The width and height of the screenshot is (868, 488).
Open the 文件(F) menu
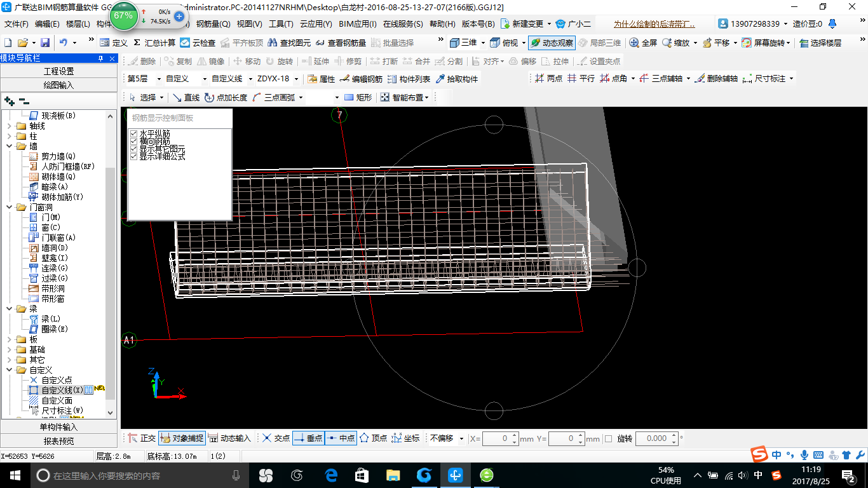coord(16,24)
